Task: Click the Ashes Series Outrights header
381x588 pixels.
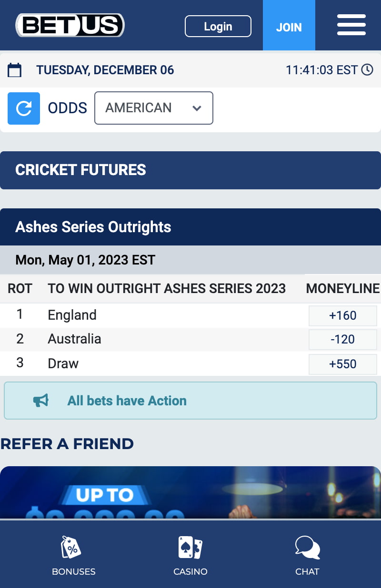Action: click(x=190, y=227)
